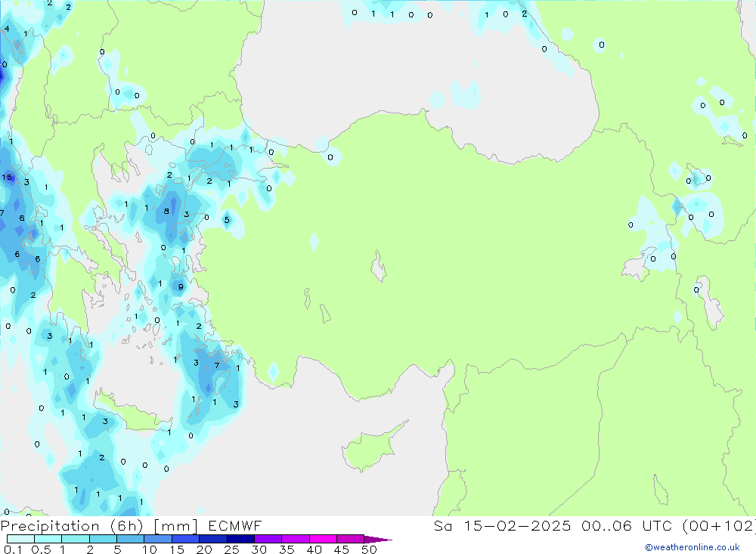The image size is (756, 554).
Task: Click the above-50 arrow tip of legend
Action: pyautogui.click(x=378, y=540)
